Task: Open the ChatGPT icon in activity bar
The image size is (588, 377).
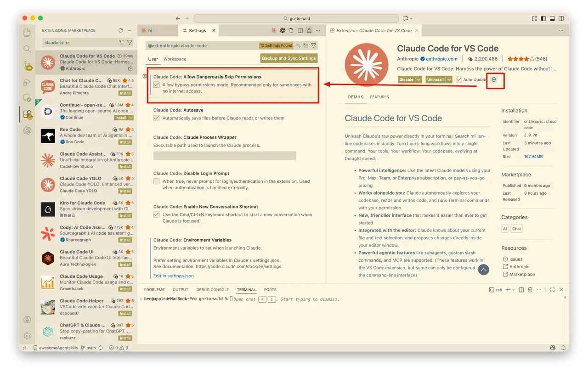Action: tap(27, 130)
